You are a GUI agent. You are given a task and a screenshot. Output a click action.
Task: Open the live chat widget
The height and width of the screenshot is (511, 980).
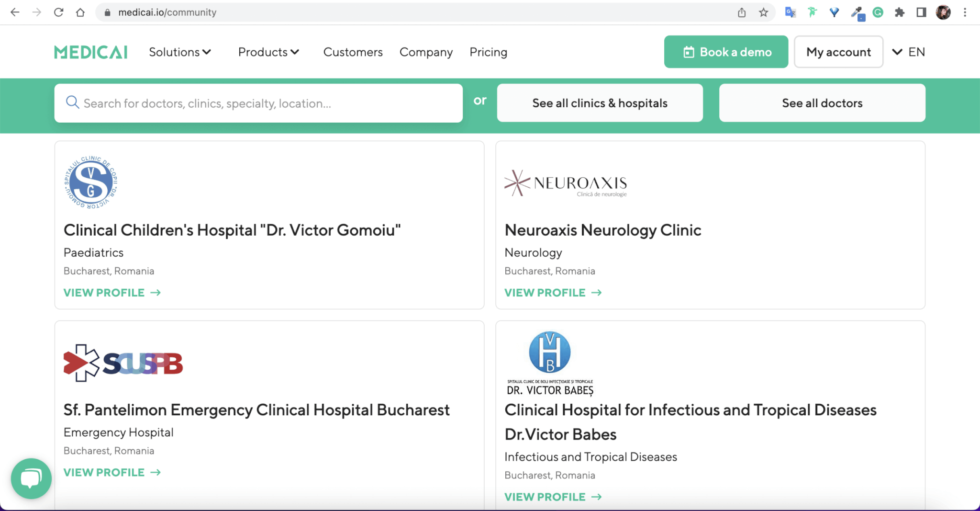tap(31, 478)
